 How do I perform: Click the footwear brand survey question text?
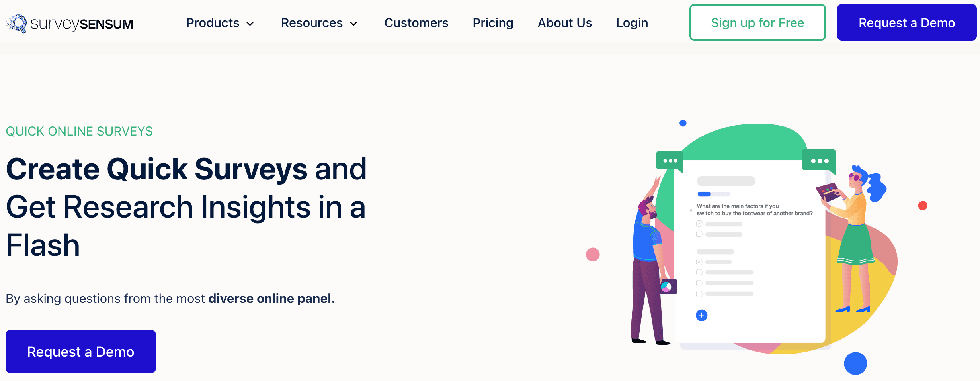(x=754, y=210)
